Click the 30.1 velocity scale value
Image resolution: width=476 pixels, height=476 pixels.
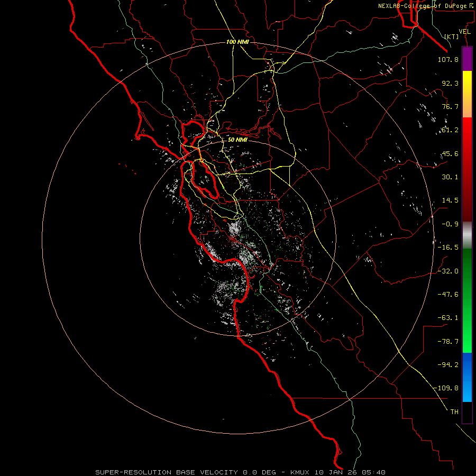pyautogui.click(x=450, y=177)
